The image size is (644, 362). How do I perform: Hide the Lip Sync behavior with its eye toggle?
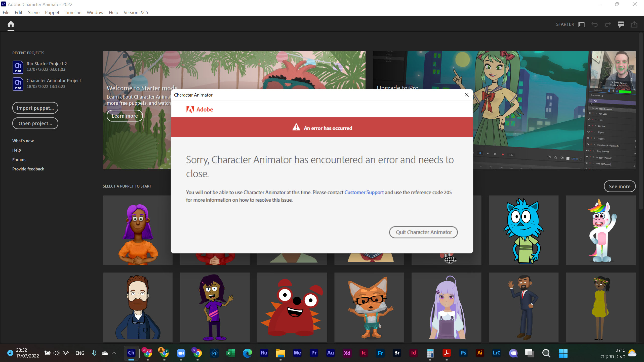coord(589,125)
